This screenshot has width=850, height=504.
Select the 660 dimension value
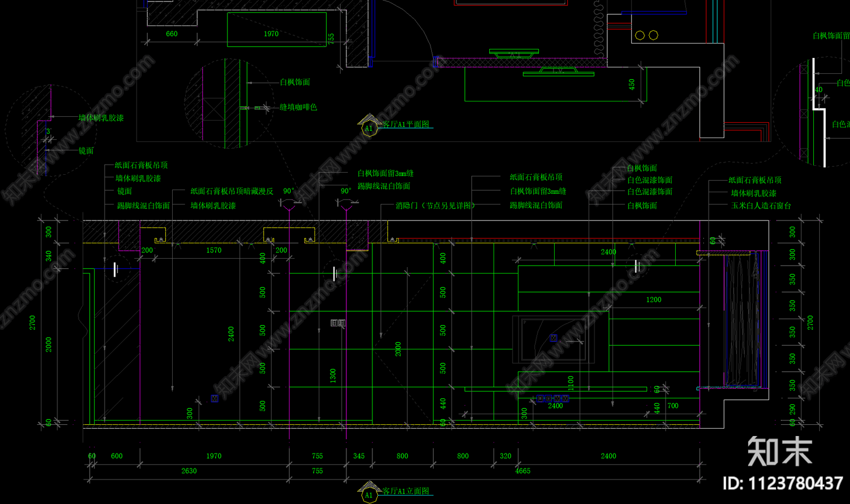click(x=172, y=34)
